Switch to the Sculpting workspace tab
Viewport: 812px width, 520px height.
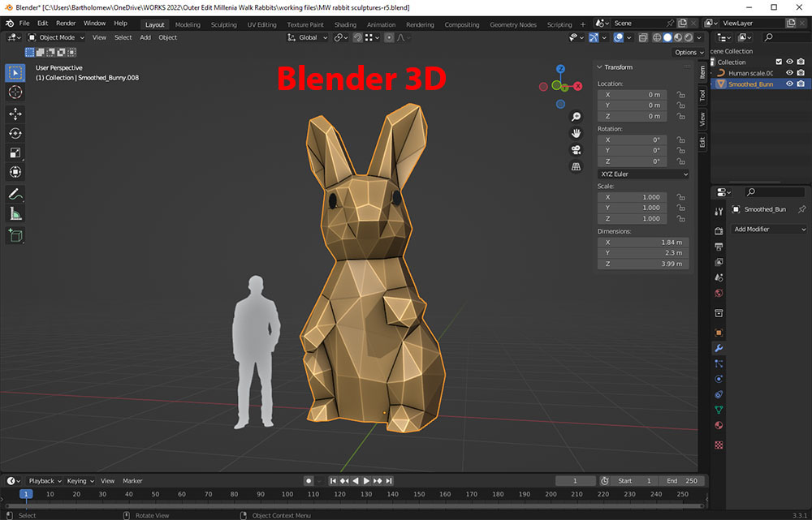pyautogui.click(x=224, y=24)
